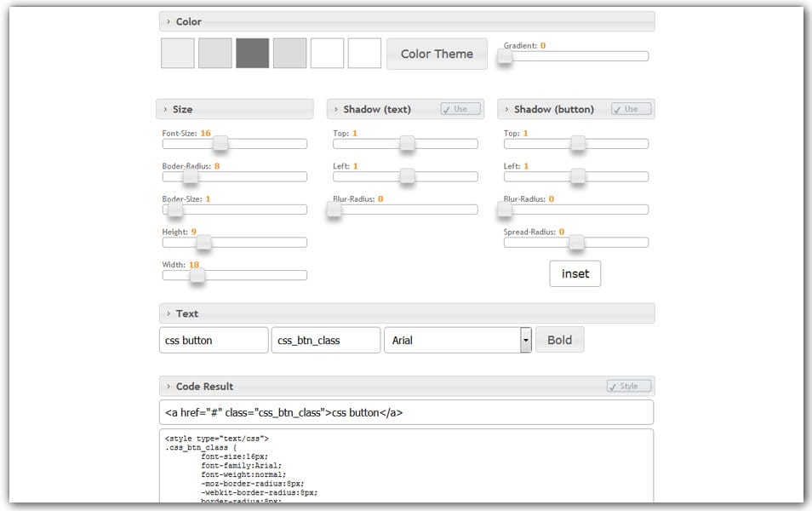Screen dimensions: 812x511
Task: Click the Color Theme button
Action: [x=437, y=53]
